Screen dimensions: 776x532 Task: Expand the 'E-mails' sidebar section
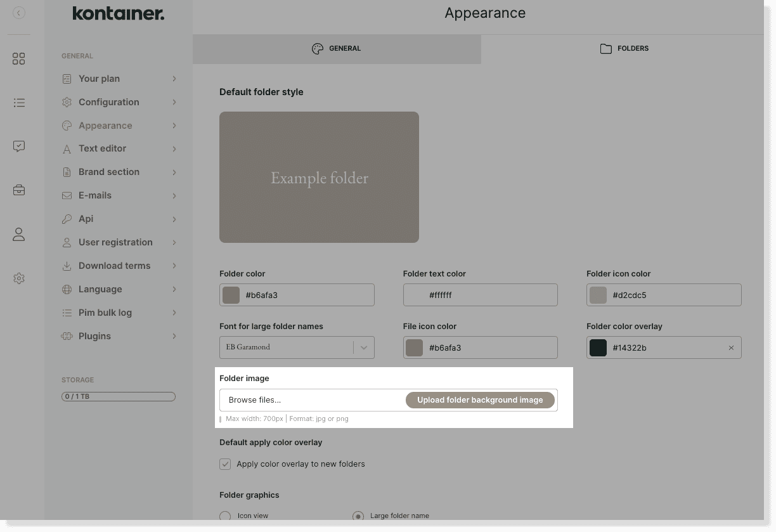tap(119, 195)
